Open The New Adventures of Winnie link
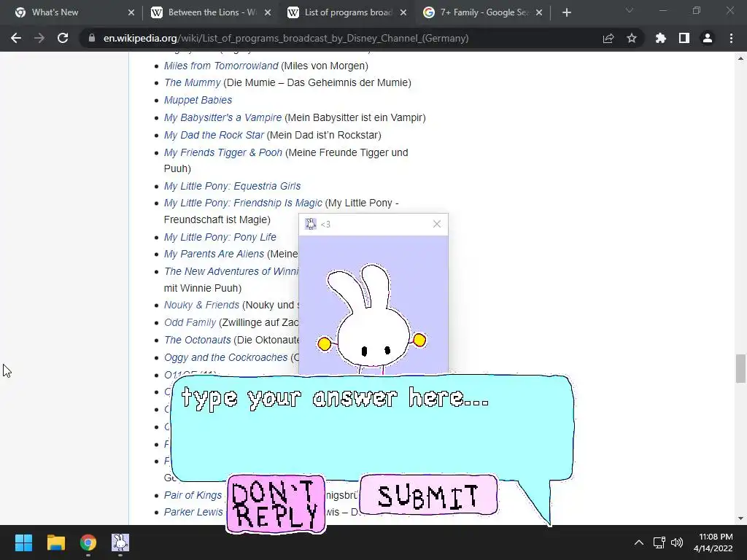This screenshot has height=560, width=747. (x=231, y=271)
